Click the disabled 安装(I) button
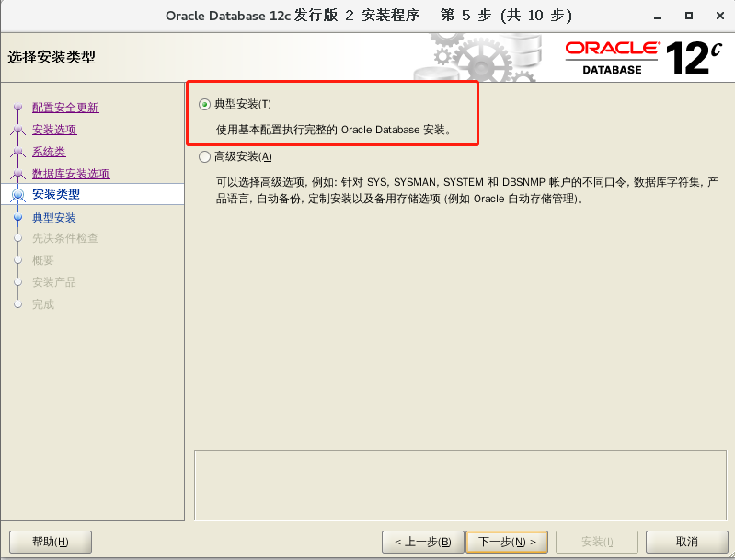Viewport: 735px width, 560px height. (x=597, y=542)
